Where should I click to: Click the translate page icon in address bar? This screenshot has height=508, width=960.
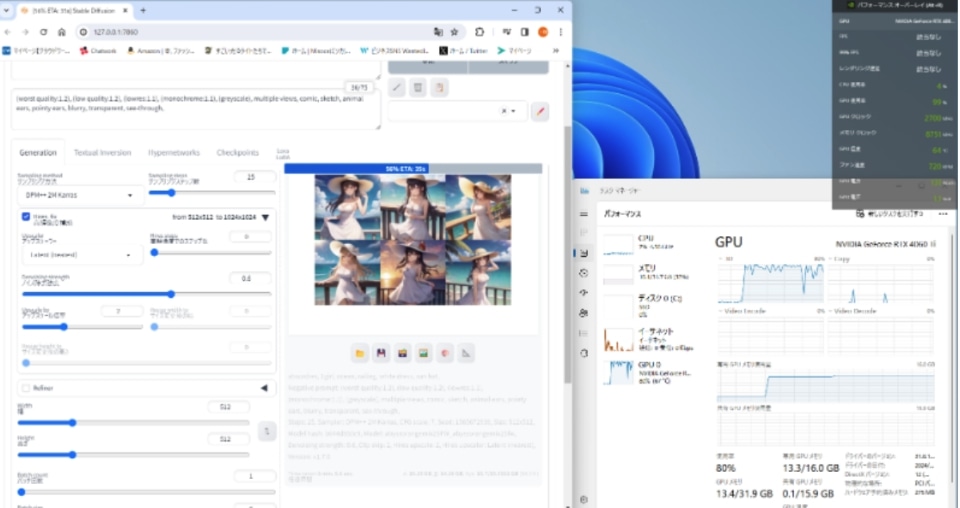point(438,32)
